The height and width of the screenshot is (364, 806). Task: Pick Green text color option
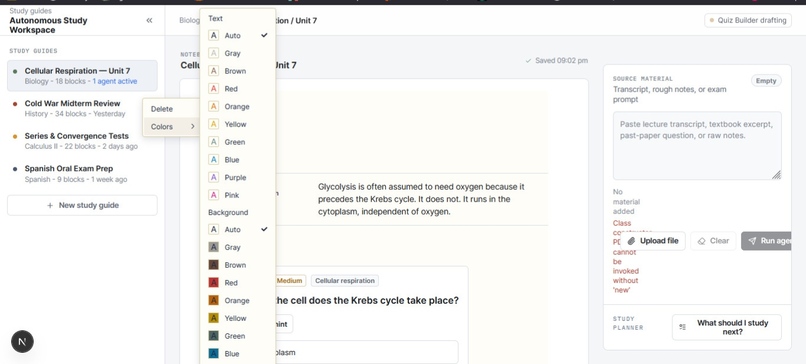(x=237, y=142)
